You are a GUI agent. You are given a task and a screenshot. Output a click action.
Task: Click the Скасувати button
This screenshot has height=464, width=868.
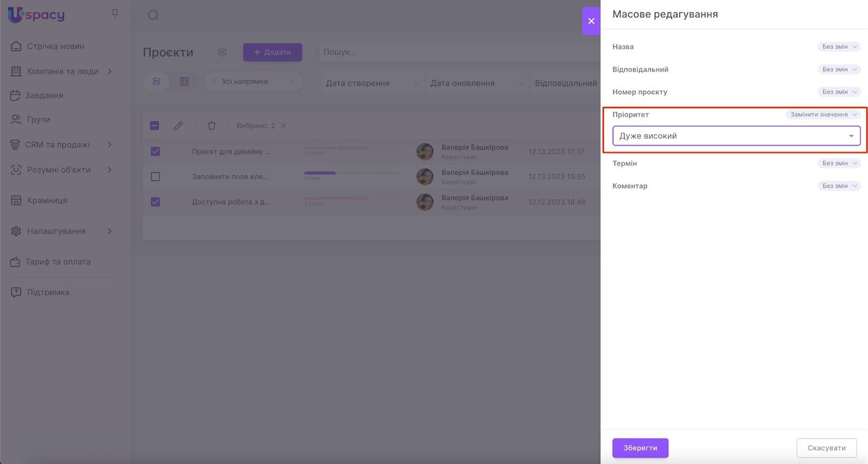click(827, 448)
